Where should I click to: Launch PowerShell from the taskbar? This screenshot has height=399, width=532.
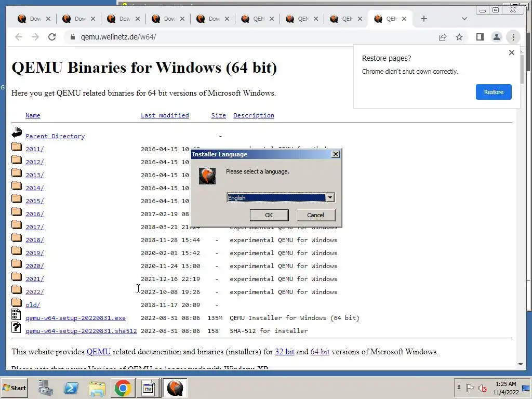click(x=71, y=388)
